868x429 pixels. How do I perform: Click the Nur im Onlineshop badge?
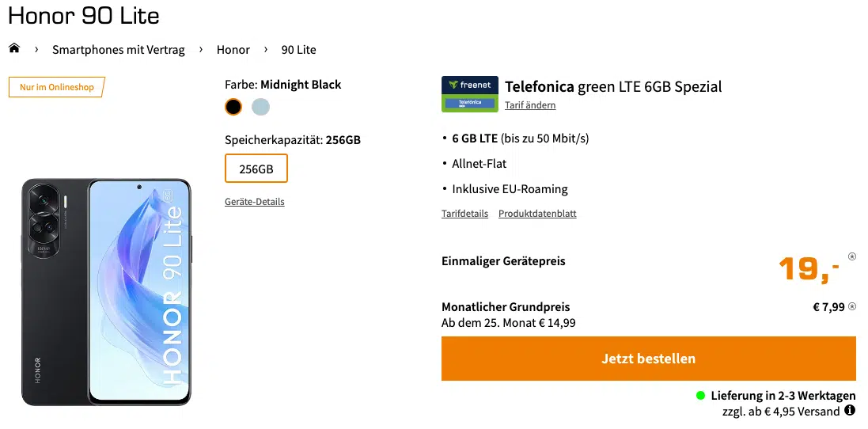click(x=57, y=87)
